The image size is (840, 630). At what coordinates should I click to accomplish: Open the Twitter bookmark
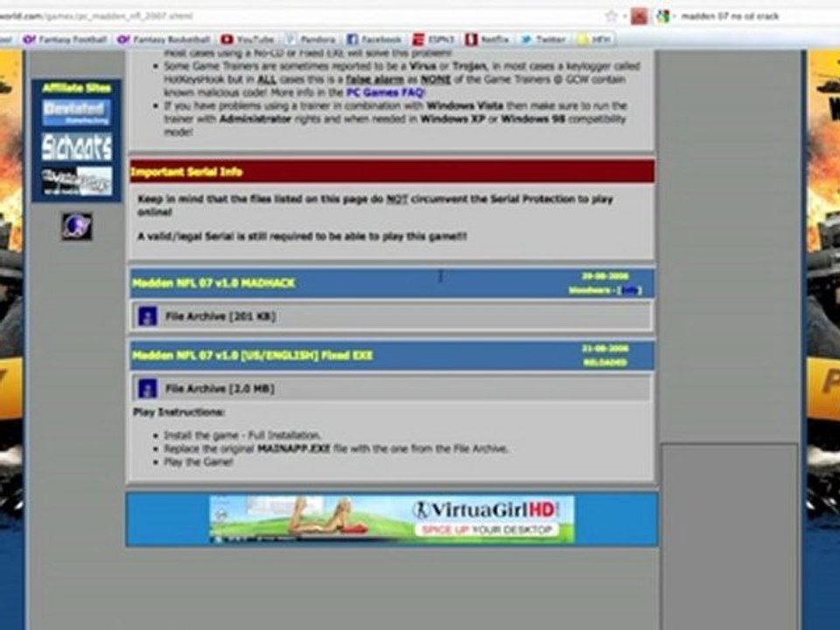coord(543,39)
